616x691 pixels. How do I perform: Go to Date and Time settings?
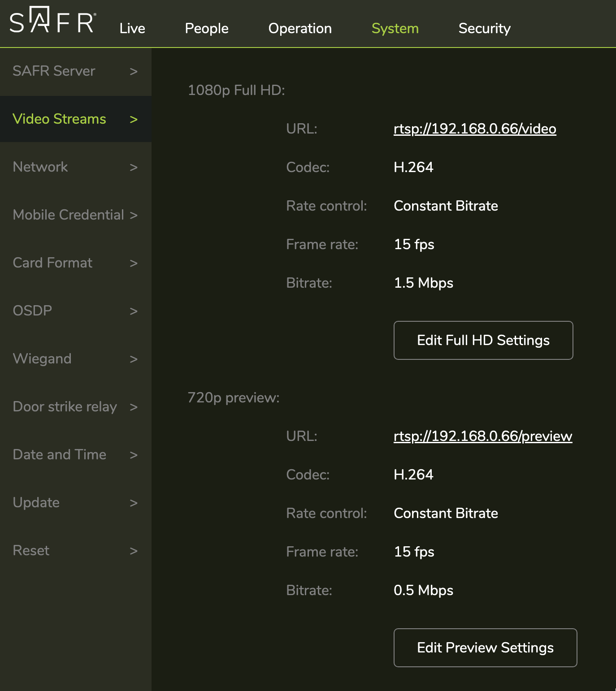point(60,454)
